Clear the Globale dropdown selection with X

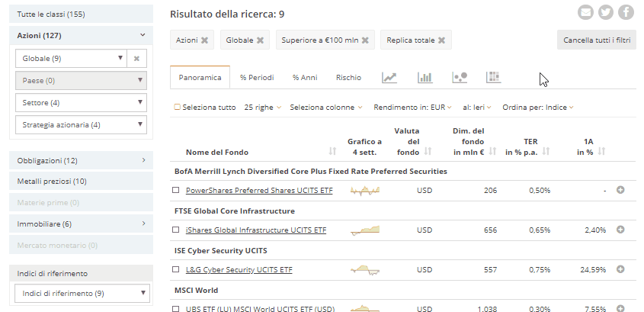click(136, 58)
